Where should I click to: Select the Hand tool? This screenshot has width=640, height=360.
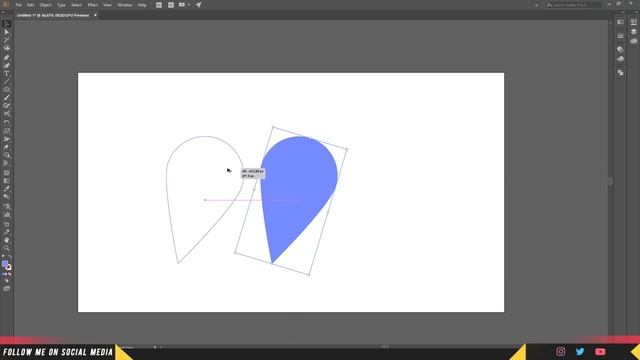[x=7, y=240]
